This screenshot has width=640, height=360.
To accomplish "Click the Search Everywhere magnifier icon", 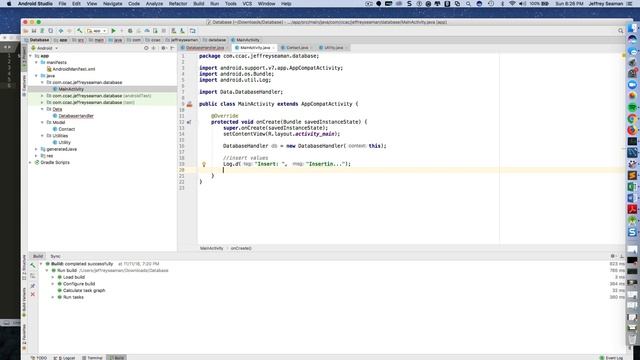I will pyautogui.click(x=620, y=31).
